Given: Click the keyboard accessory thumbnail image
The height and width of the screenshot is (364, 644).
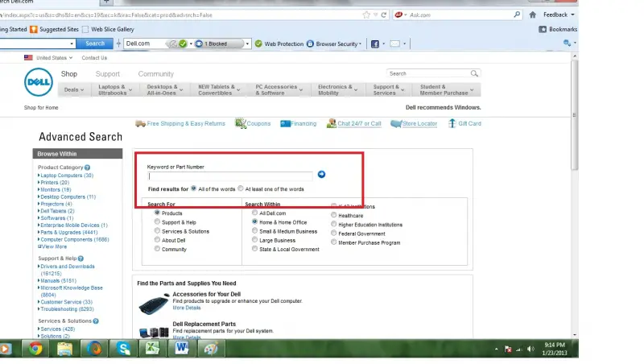Looking at the screenshot, I should (x=154, y=304).
